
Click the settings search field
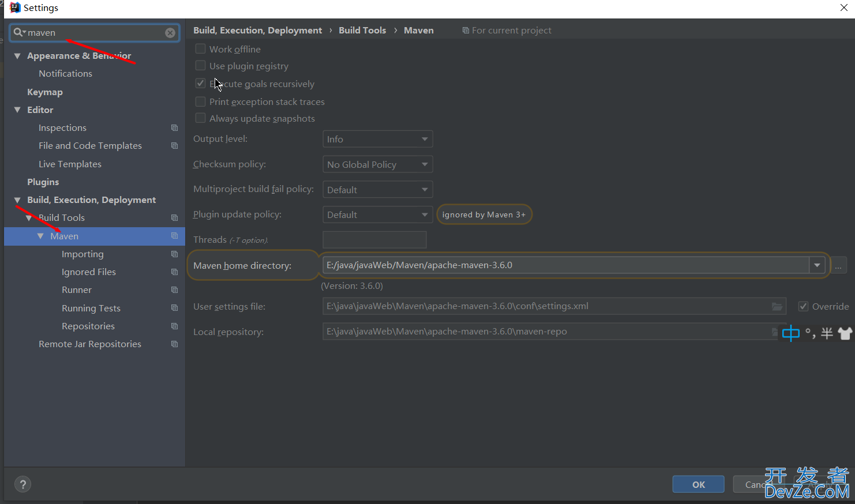(95, 33)
